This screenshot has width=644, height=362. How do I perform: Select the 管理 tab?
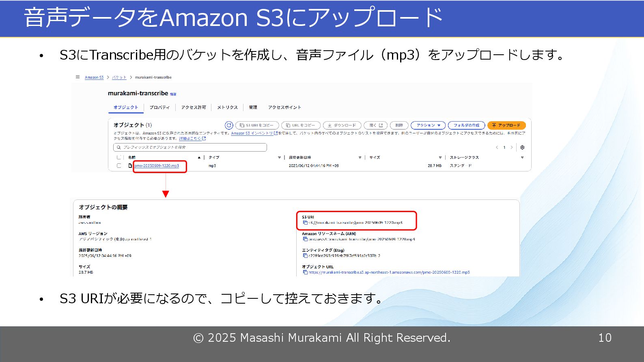pyautogui.click(x=253, y=107)
